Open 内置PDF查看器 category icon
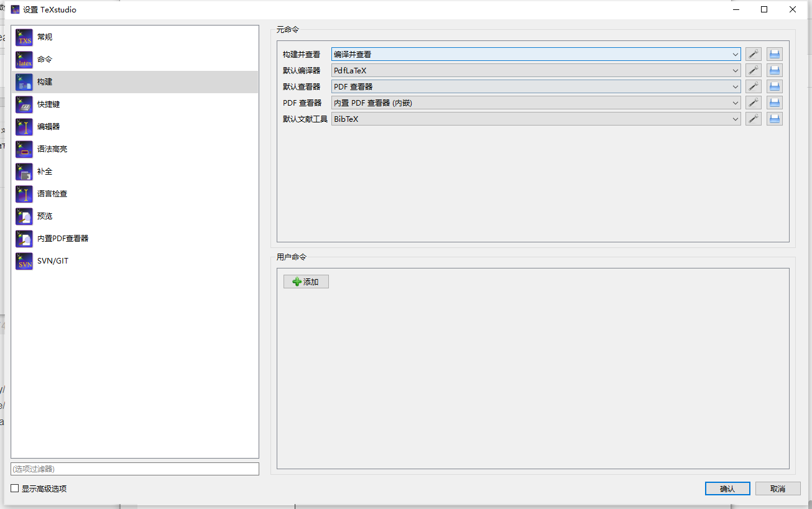812x509 pixels. pos(24,239)
